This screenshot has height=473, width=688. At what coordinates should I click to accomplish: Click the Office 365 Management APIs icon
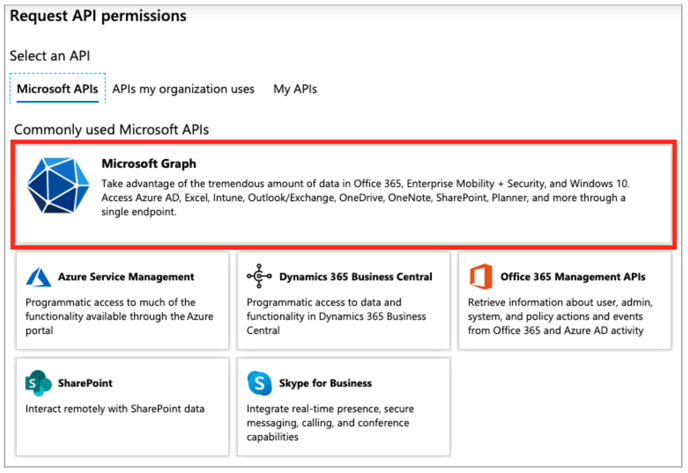pyautogui.click(x=482, y=277)
